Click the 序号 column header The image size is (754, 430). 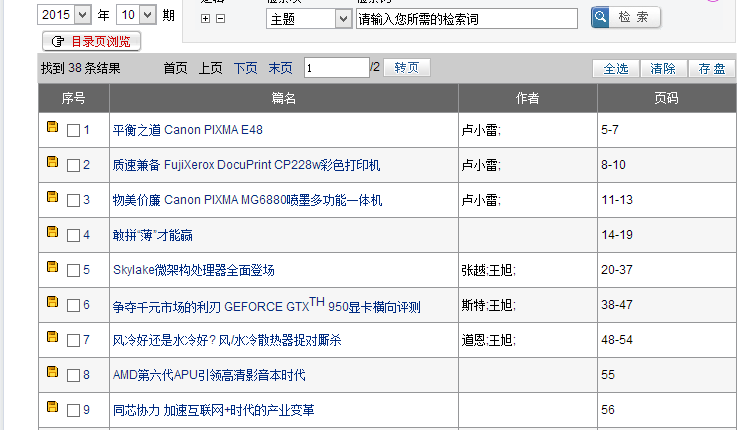click(x=74, y=99)
